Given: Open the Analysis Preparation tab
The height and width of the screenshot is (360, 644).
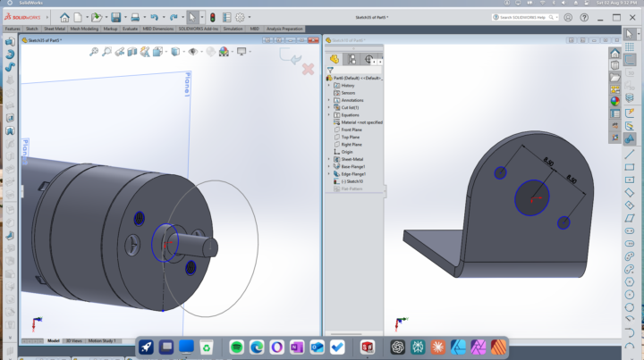Looking at the screenshot, I should coord(284,29).
